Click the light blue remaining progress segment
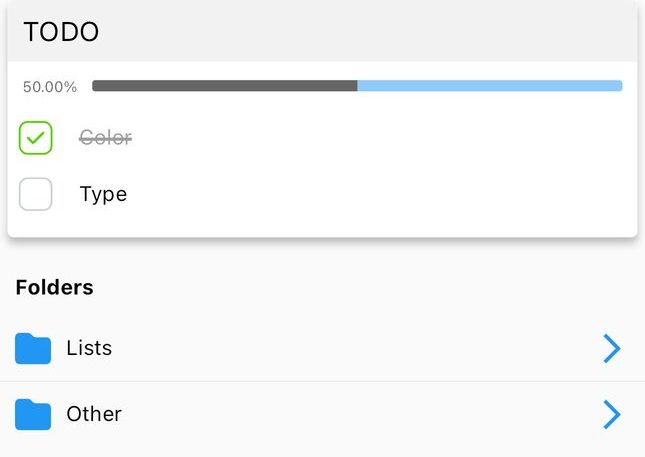This screenshot has width=645, height=457. pyautogui.click(x=490, y=86)
